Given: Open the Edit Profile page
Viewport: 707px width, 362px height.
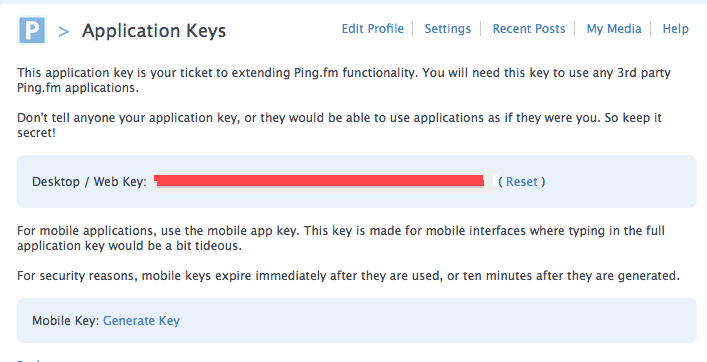Looking at the screenshot, I should pyautogui.click(x=372, y=29).
